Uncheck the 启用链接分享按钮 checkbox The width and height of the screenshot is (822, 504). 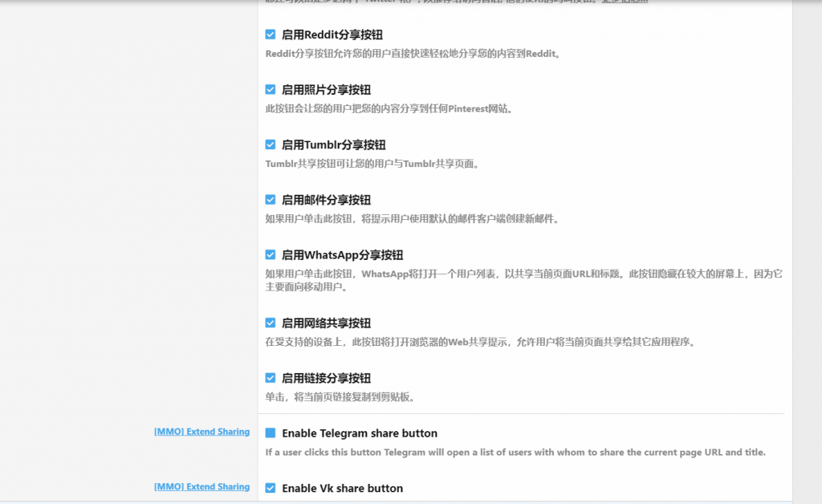[271, 378]
